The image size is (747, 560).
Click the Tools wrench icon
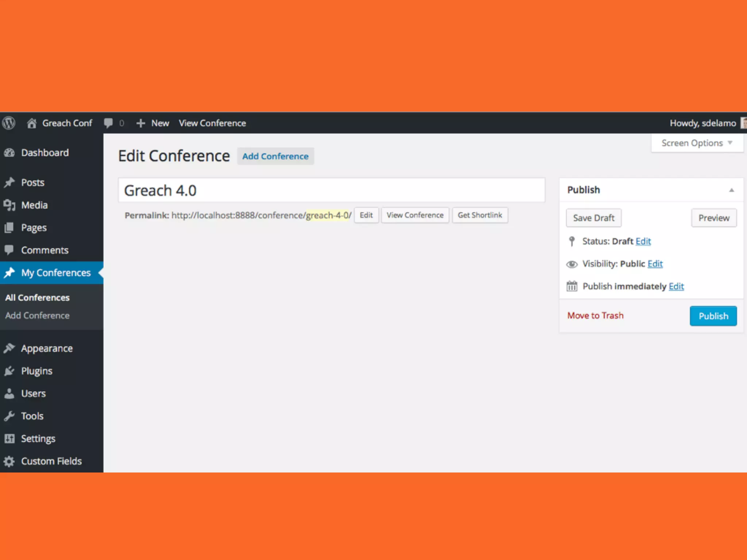click(9, 416)
